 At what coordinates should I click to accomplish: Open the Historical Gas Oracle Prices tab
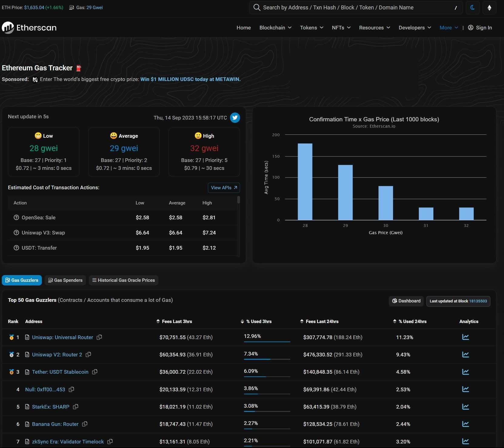123,280
